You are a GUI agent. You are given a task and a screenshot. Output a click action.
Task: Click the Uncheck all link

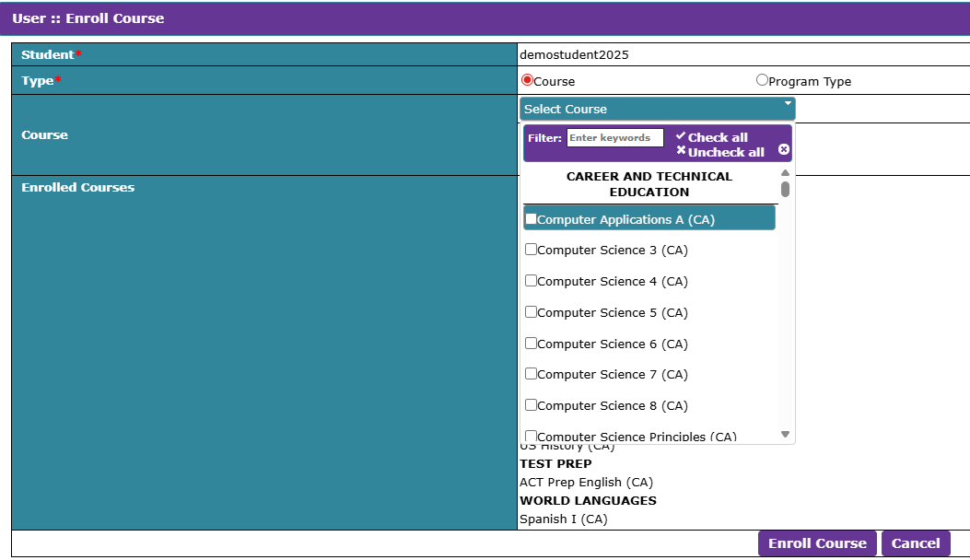pos(726,152)
